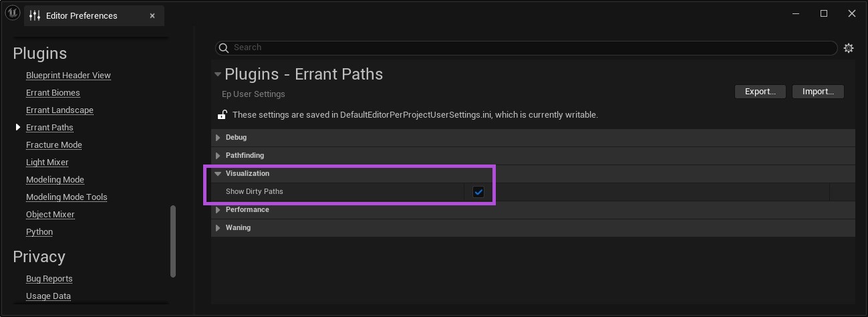868x317 pixels.
Task: Open Errant Biomes plugin settings
Action: [53, 93]
